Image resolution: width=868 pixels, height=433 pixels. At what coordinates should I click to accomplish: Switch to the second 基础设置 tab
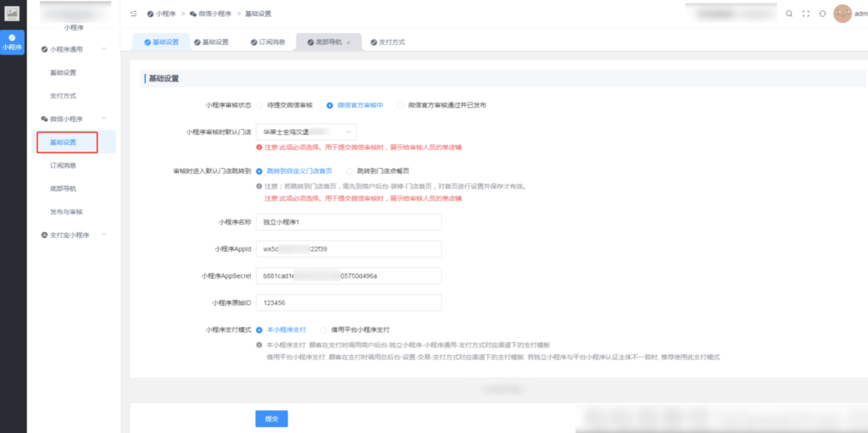click(211, 42)
